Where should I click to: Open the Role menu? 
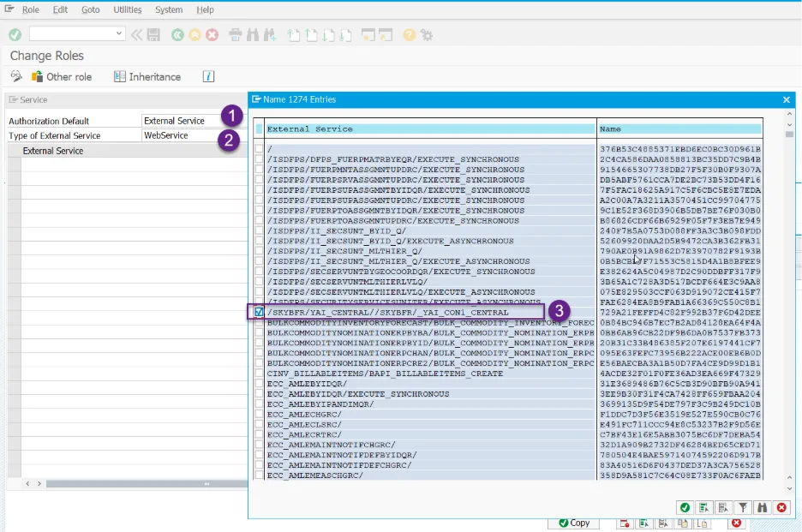(31, 9)
